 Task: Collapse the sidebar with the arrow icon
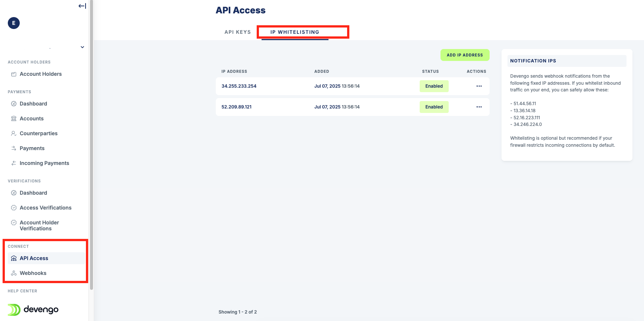82,6
